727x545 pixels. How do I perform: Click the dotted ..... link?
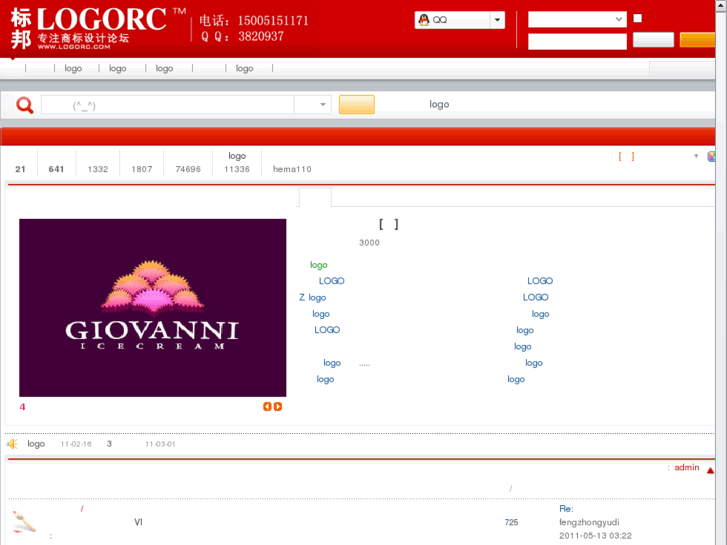[364, 364]
